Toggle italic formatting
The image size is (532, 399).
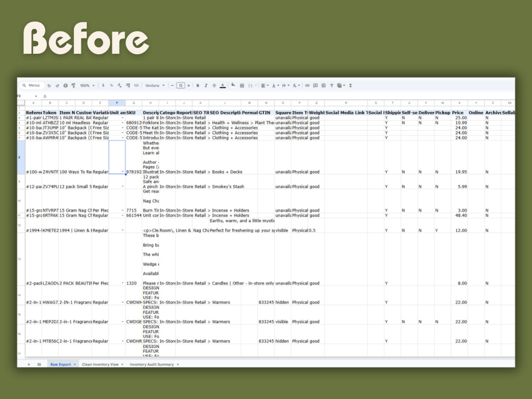(x=206, y=86)
